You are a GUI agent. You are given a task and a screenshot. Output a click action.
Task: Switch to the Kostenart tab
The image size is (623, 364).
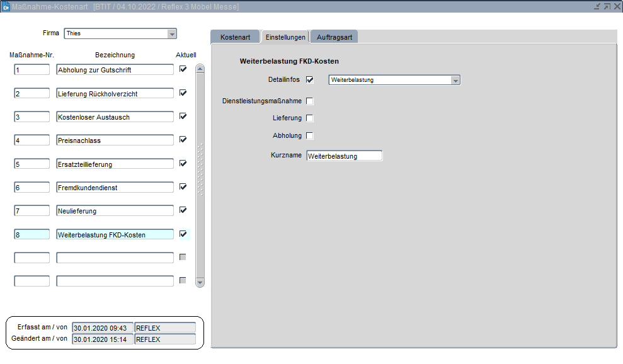point(235,37)
